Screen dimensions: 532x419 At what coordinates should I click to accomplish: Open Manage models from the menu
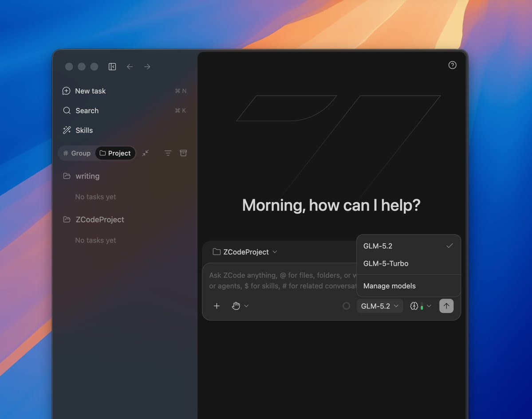(x=409, y=286)
